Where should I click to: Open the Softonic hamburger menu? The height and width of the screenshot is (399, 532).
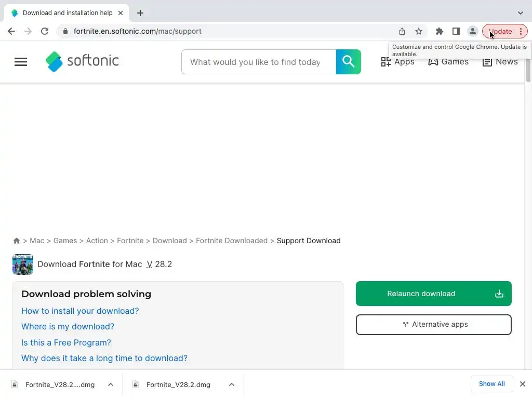(x=21, y=62)
